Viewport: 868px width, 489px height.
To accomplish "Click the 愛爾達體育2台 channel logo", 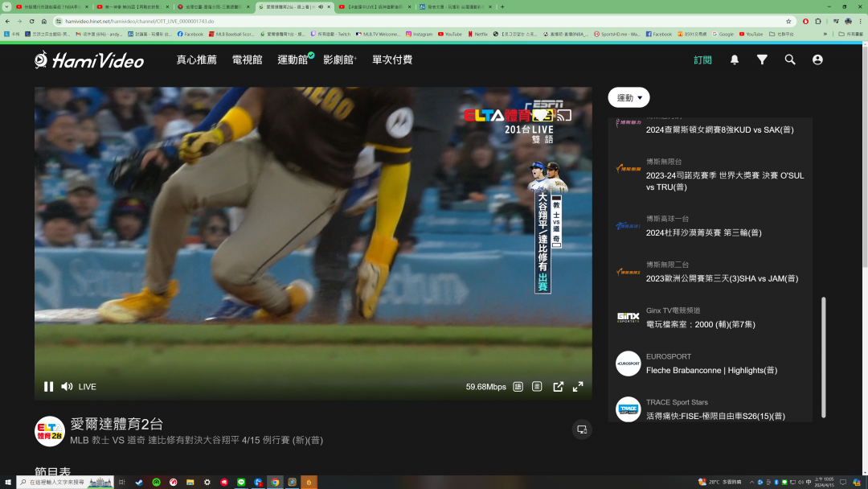I will coord(50,431).
